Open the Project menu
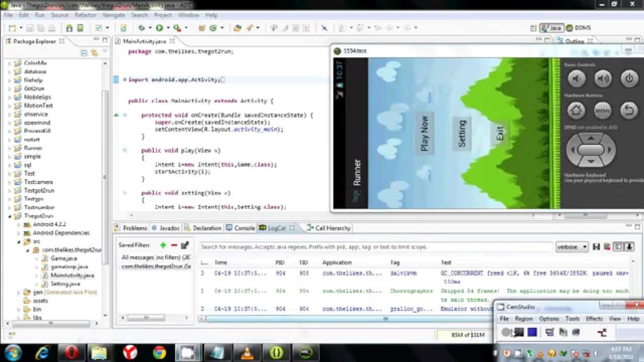 [x=163, y=15]
